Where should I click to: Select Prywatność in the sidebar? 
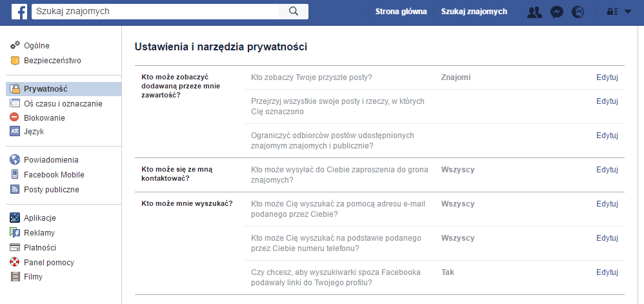[x=45, y=89]
